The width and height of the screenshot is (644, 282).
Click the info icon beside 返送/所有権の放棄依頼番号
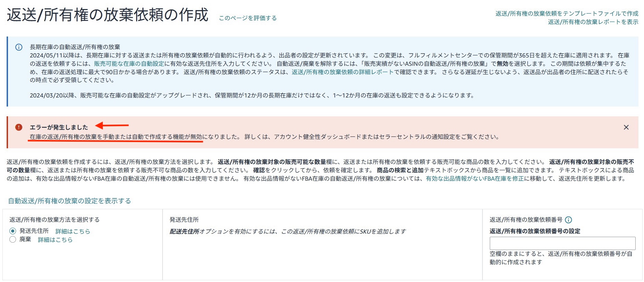568,220
